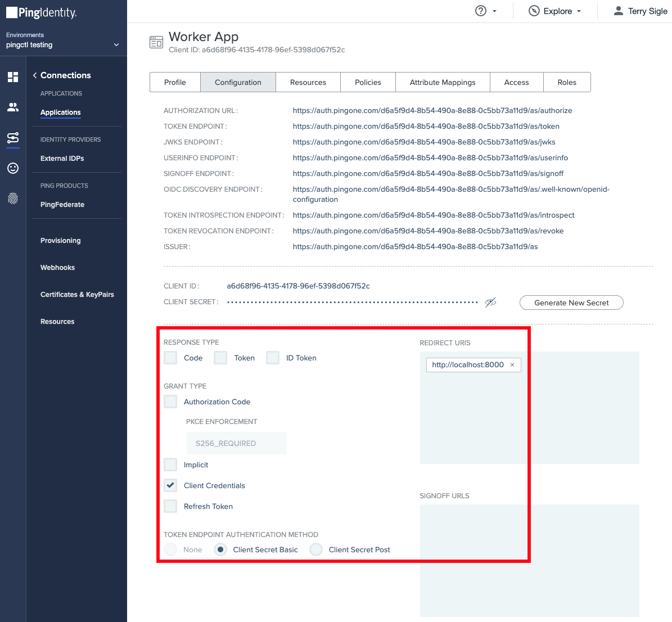The image size is (672, 622).
Task: Select the Client Secret Post authentication method
Action: pos(315,549)
